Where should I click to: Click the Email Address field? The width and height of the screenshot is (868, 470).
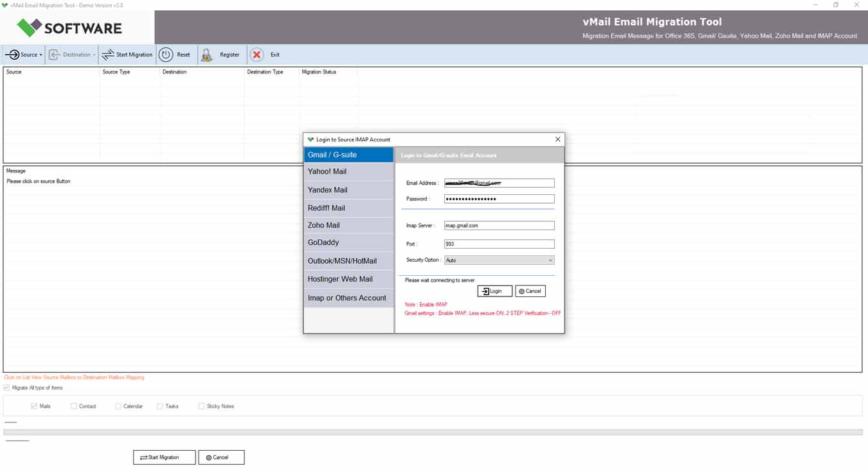click(x=499, y=183)
